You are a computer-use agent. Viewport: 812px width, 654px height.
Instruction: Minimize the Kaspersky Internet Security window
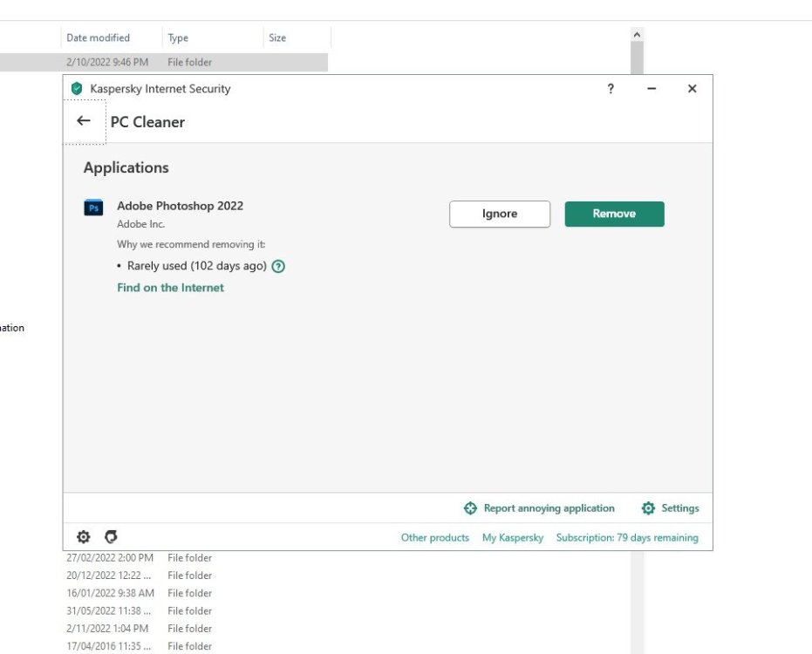652,89
